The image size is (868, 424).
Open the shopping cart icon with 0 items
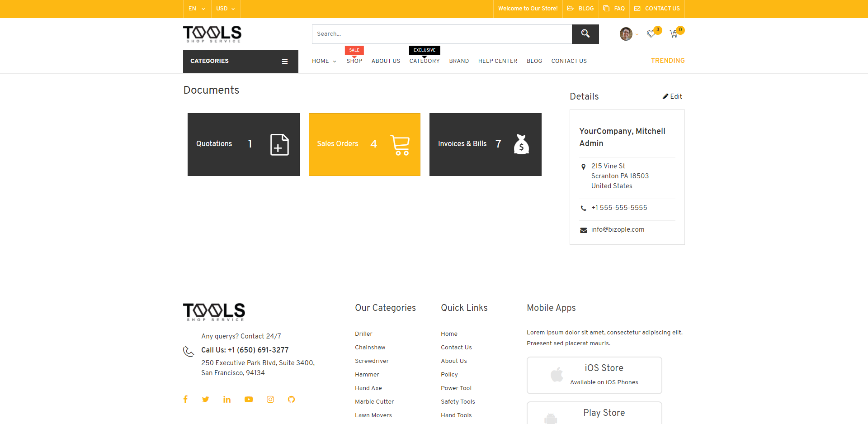click(674, 34)
